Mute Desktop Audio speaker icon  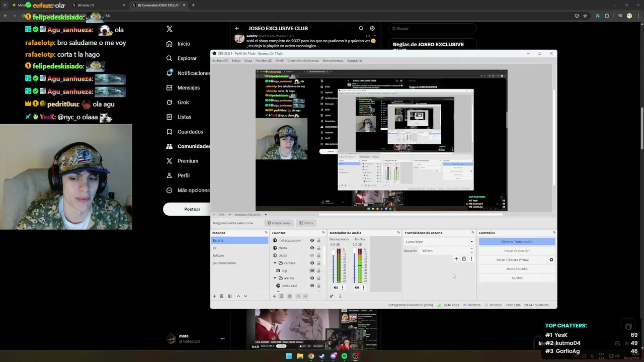[x=336, y=288]
